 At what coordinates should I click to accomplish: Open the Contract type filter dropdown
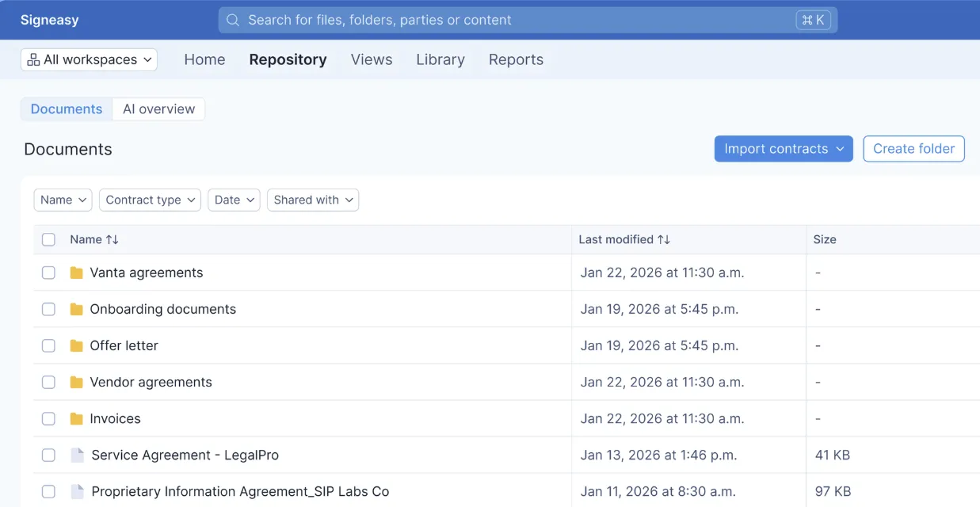[150, 200]
